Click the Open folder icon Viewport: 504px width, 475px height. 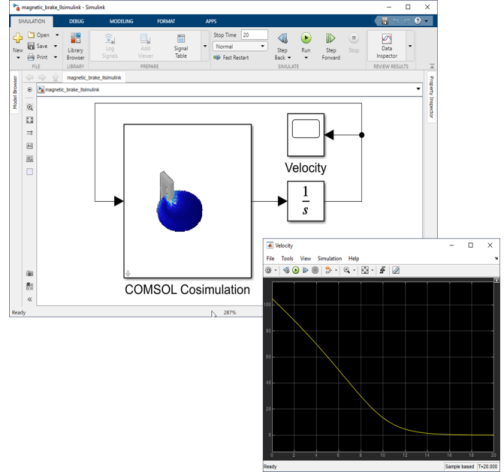coord(31,35)
